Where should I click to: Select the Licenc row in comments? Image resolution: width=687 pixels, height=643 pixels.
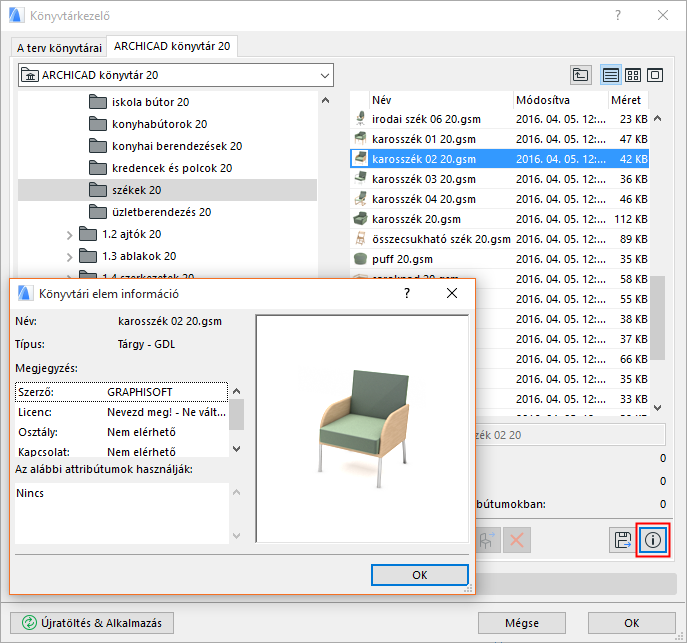pyautogui.click(x=122, y=412)
